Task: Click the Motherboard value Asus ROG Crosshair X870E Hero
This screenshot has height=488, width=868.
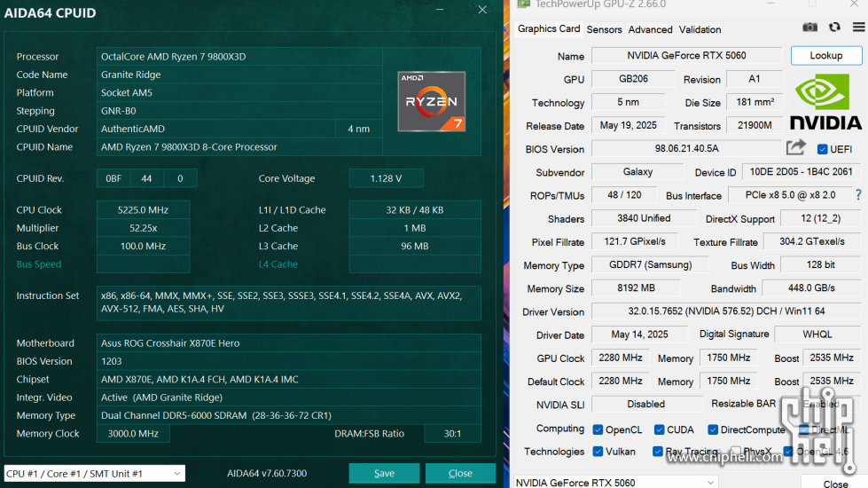Action: pyautogui.click(x=288, y=342)
